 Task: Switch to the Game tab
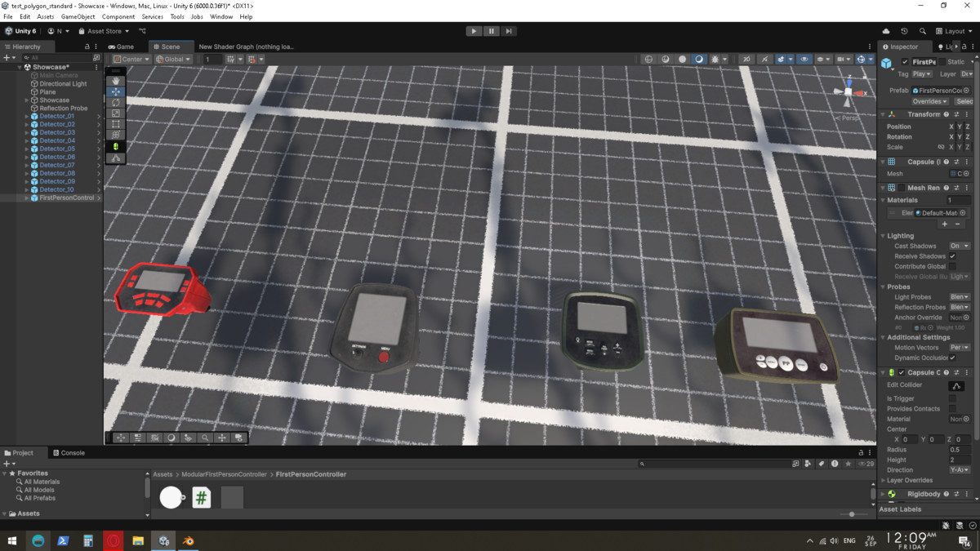[x=121, y=47]
